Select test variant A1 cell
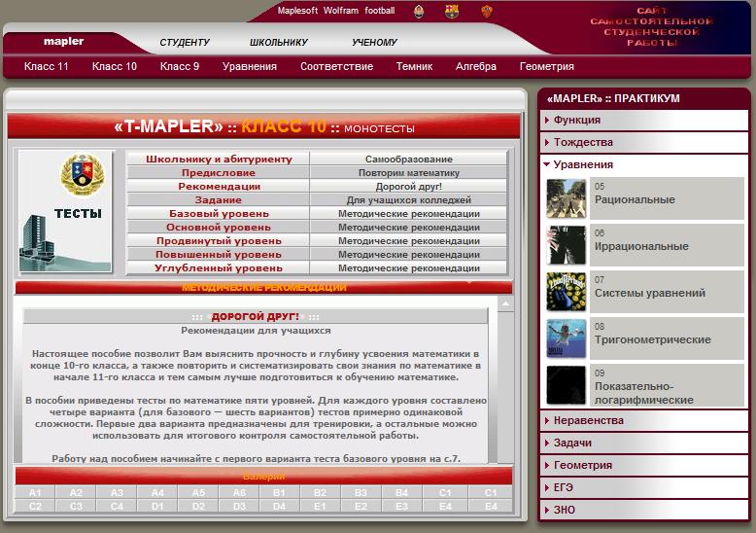This screenshot has height=533, width=756. point(35,493)
